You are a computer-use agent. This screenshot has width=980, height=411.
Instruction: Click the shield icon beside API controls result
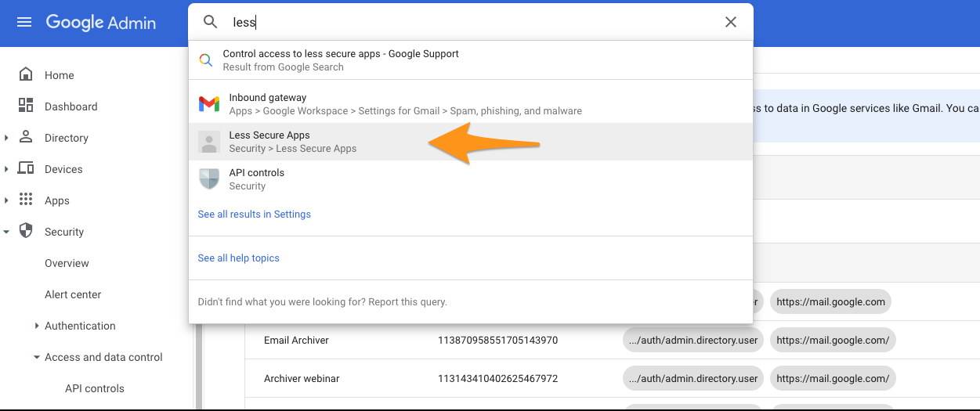coord(208,179)
